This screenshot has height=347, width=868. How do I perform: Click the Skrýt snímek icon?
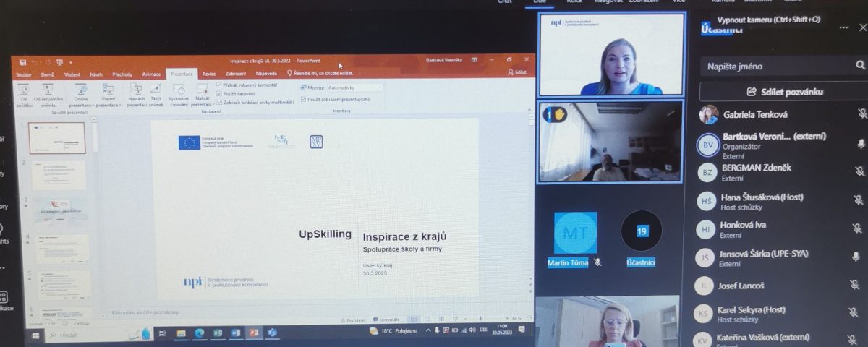156,95
